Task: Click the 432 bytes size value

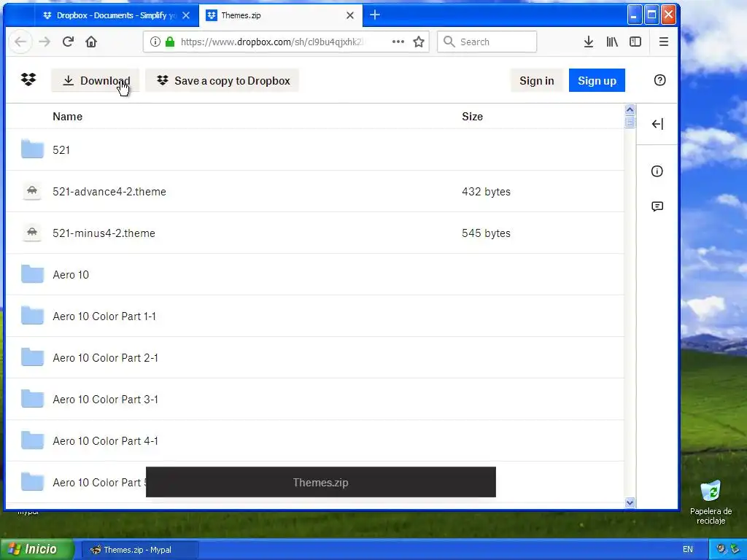Action: [x=486, y=192]
